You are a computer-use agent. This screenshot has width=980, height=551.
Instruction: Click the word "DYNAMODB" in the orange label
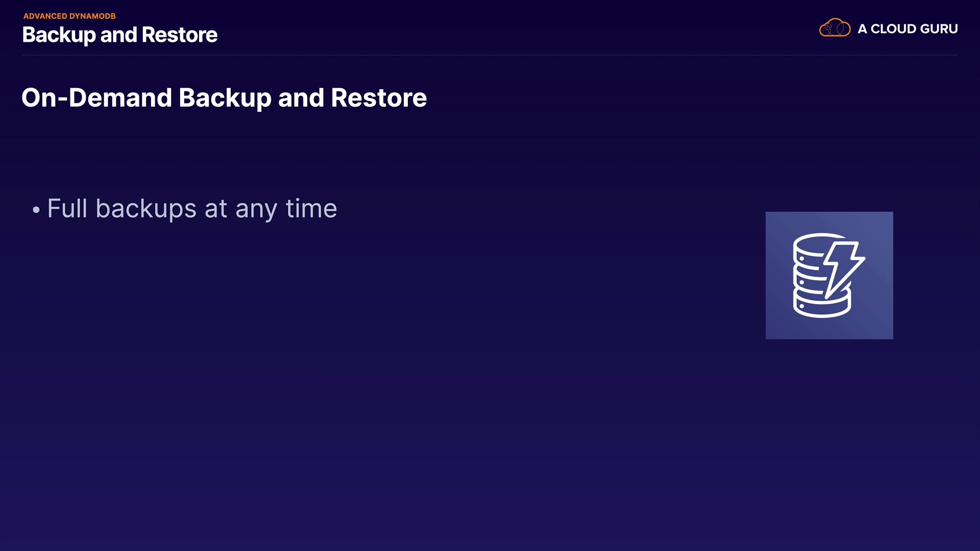[x=92, y=16]
